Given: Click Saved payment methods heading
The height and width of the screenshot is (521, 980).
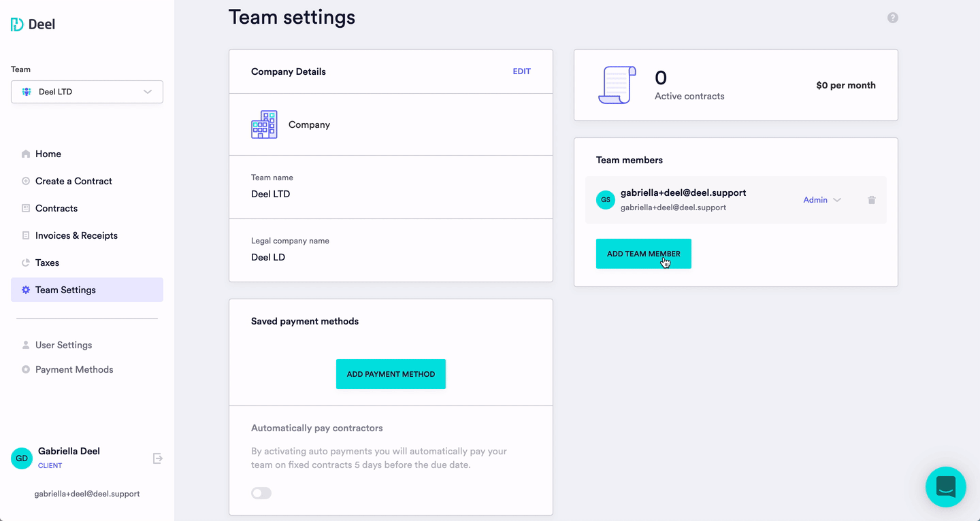Looking at the screenshot, I should (305, 321).
